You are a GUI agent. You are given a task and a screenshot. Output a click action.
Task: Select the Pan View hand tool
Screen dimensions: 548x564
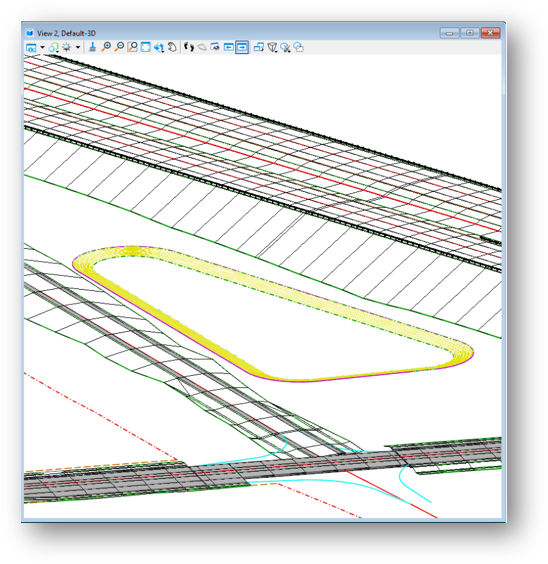pyautogui.click(x=172, y=47)
